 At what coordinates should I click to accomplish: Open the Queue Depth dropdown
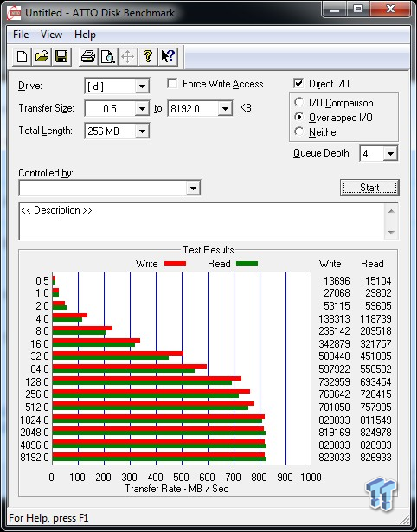[390, 154]
